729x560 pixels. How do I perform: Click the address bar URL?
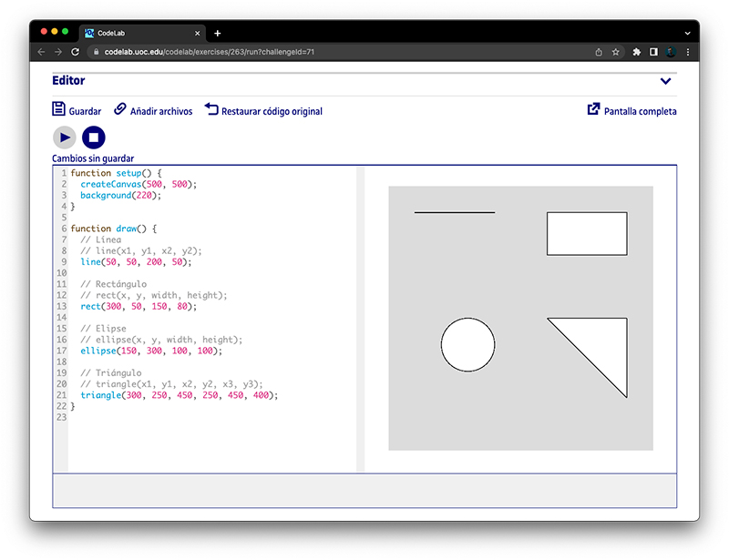coord(210,52)
